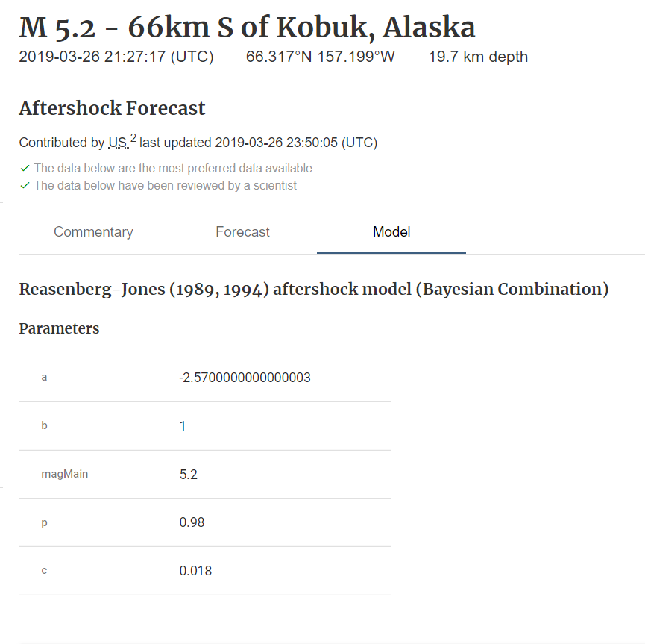Click the a parameter value -2.57
Viewport: 645px width, 644px height.
click(x=245, y=378)
